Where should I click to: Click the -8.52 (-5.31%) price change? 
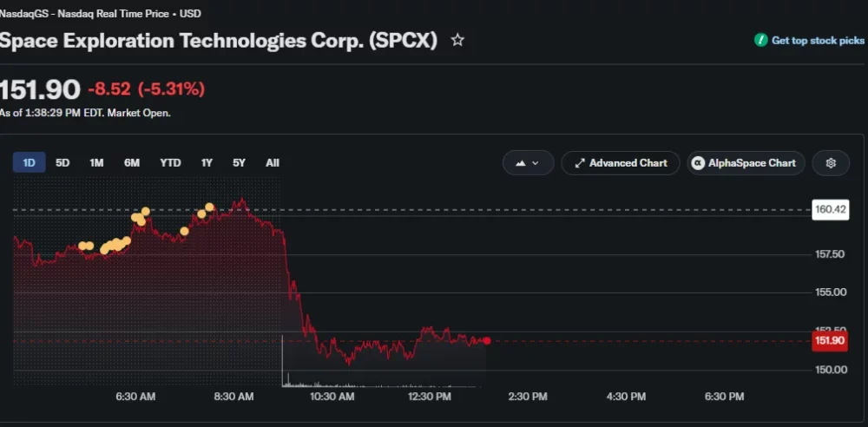coord(146,89)
